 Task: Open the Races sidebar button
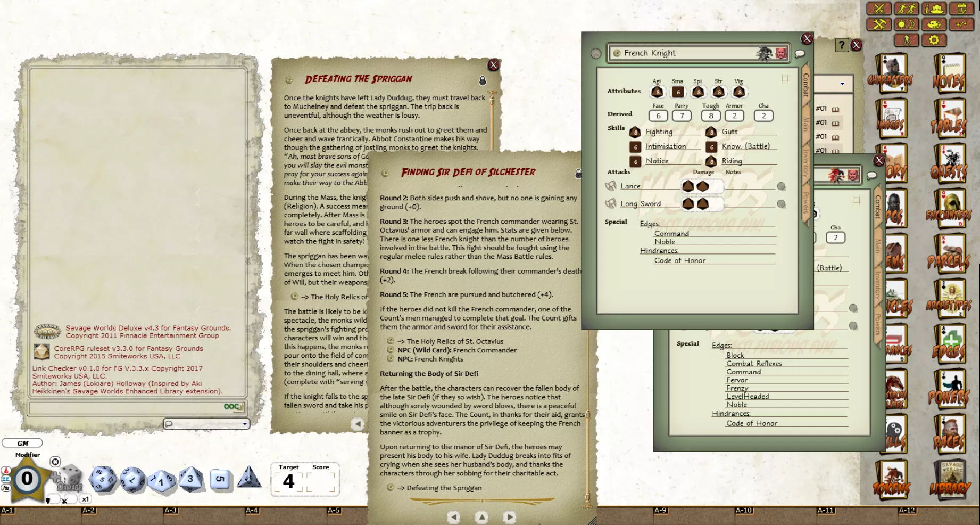pyautogui.click(x=950, y=434)
